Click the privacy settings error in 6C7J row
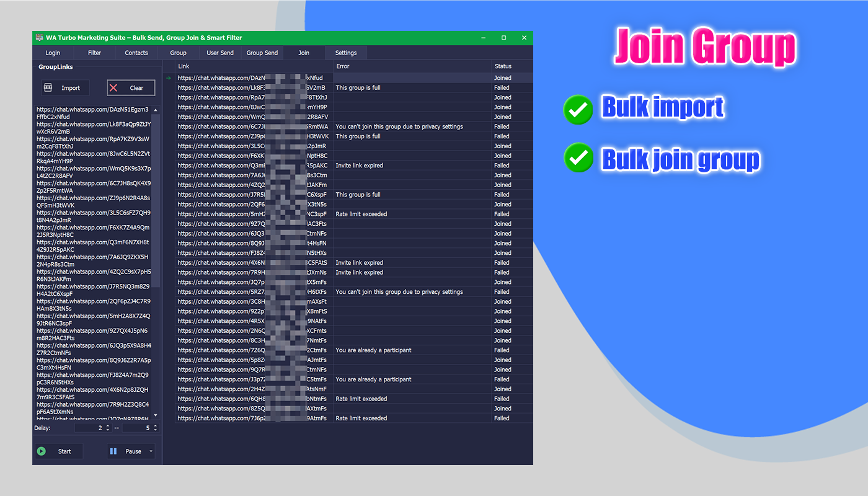 tap(399, 126)
